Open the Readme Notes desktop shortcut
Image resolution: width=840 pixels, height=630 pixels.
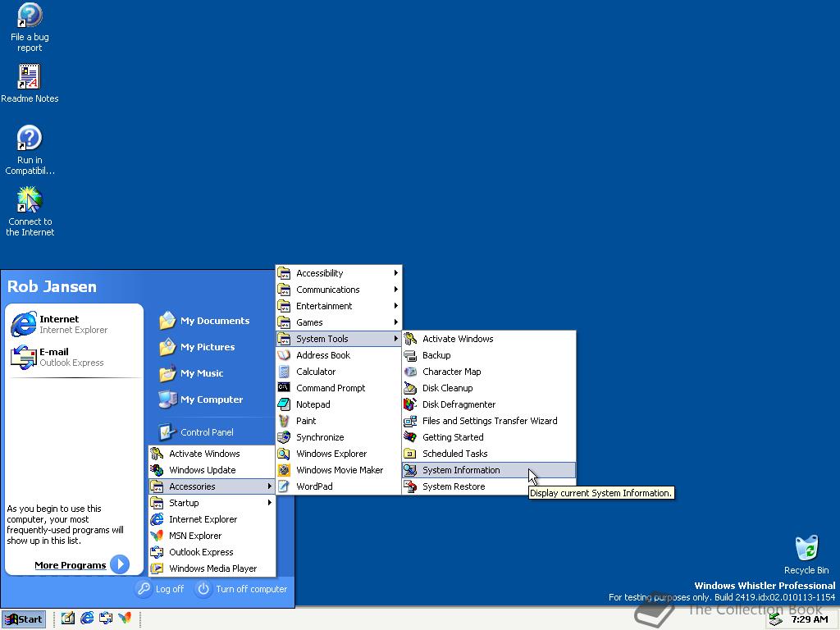click(x=30, y=84)
